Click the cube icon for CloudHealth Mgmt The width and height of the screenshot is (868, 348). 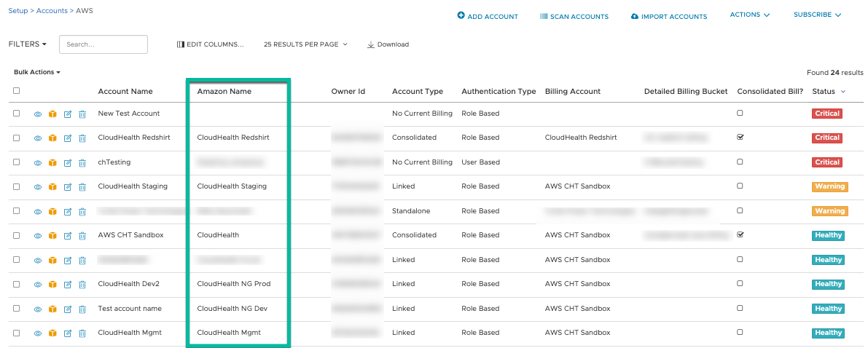(52, 333)
